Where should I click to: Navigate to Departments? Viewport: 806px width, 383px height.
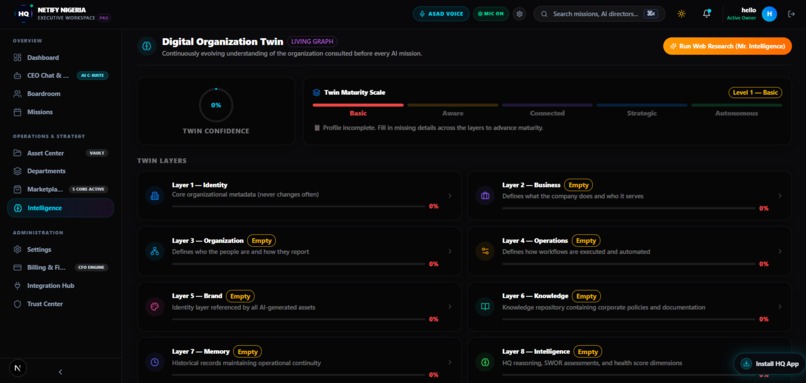tap(61, 171)
